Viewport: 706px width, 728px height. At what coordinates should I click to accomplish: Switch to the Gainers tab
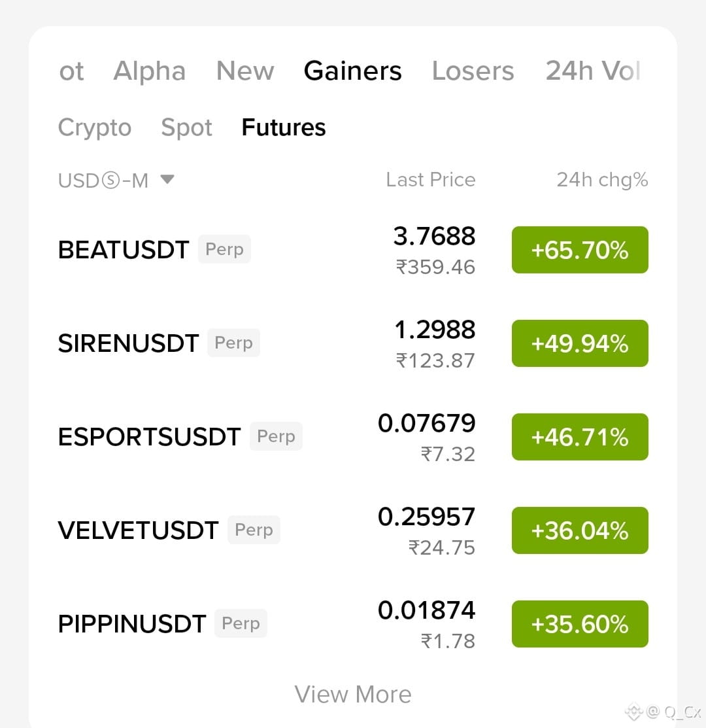tap(352, 71)
